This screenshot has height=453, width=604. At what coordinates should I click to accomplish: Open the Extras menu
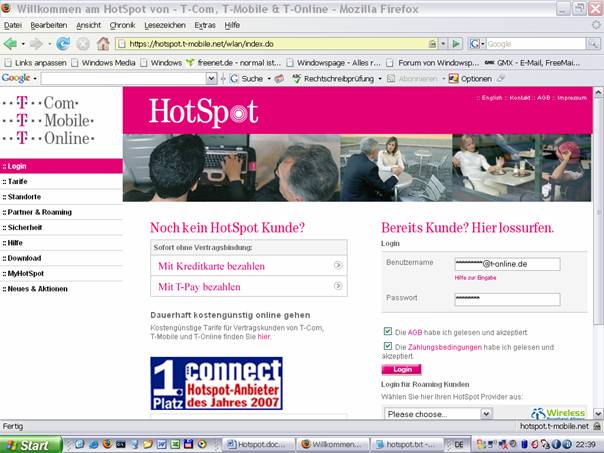pyautogui.click(x=205, y=25)
